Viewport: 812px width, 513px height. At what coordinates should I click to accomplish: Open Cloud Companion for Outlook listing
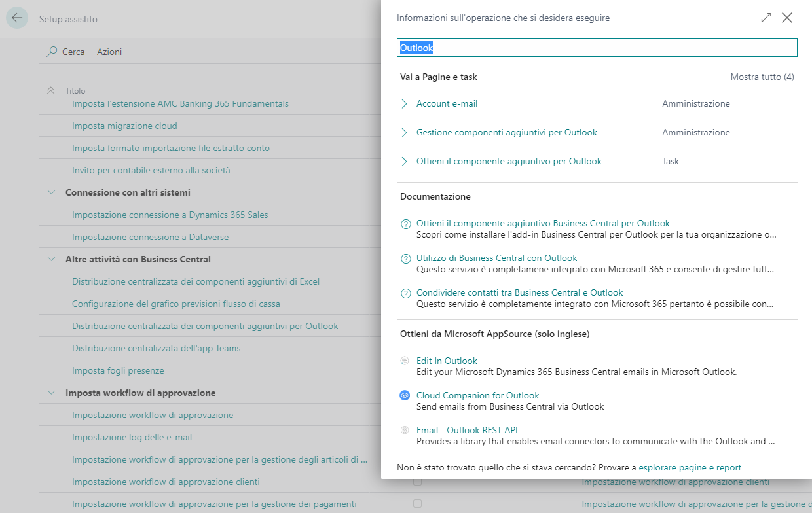point(477,395)
